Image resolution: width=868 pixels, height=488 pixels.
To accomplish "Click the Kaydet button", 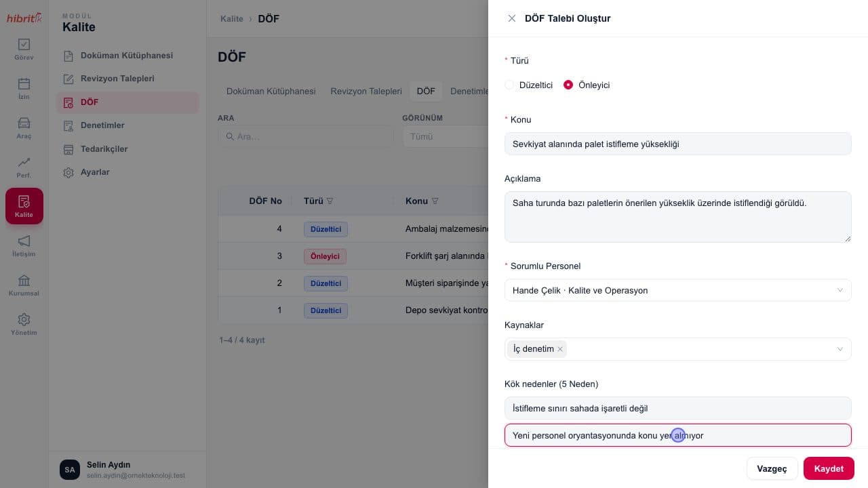I will (829, 468).
